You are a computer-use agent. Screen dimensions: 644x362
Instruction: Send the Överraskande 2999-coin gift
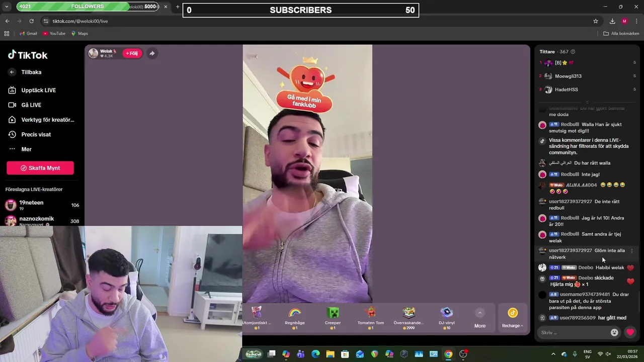409,318
